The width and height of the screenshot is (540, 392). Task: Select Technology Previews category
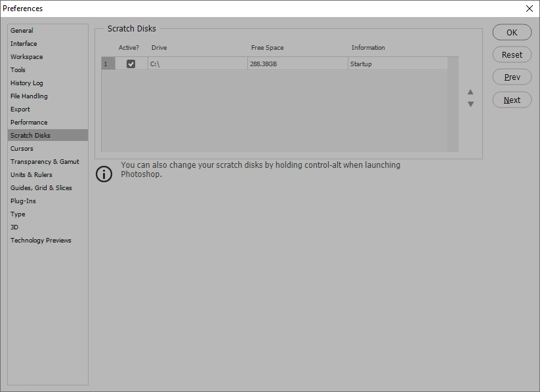(47, 240)
